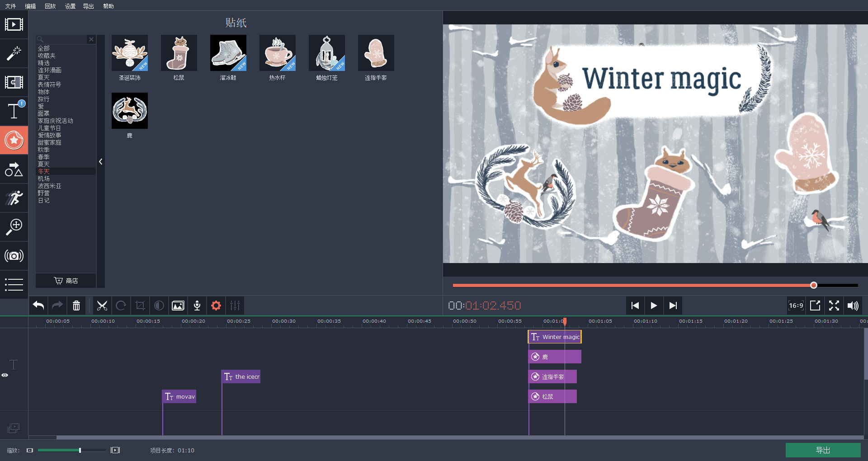Open the Titles tool in sidebar
868x461 pixels.
[14, 111]
